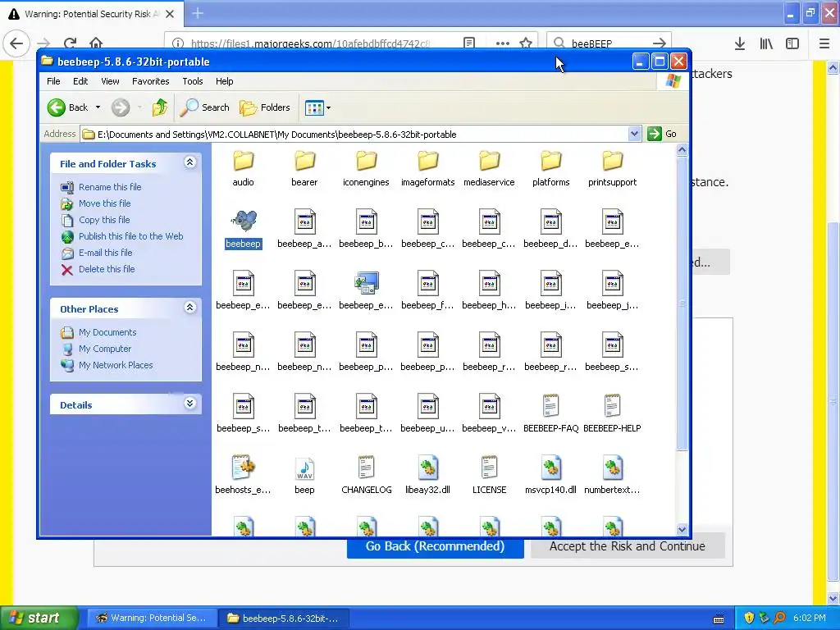Select the libeay32.dll file
The height and width of the screenshot is (630, 840).
tap(428, 468)
